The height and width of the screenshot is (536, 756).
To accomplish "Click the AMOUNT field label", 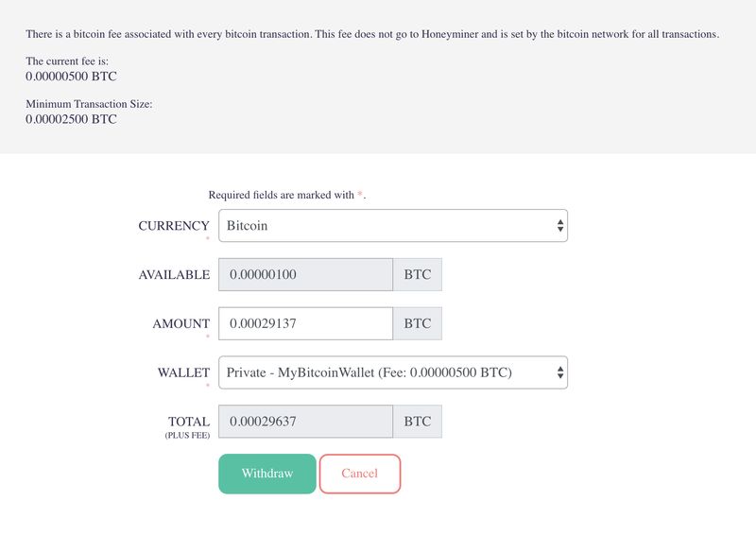I will (181, 323).
